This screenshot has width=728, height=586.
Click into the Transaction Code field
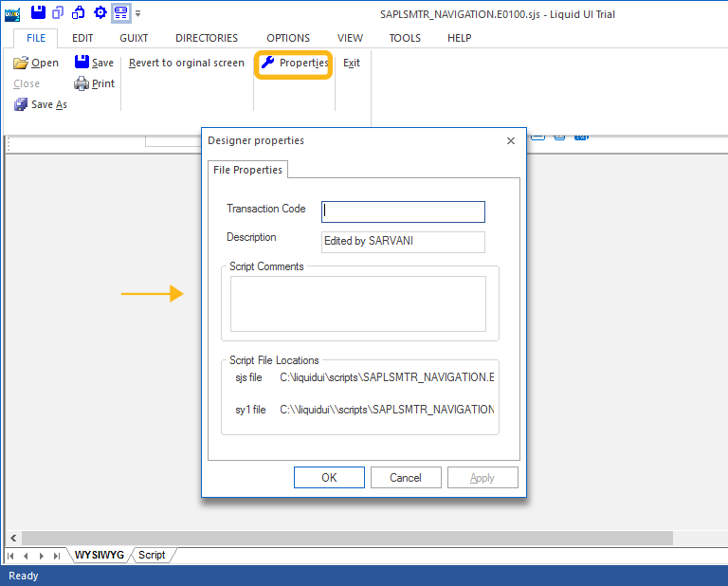tap(403, 211)
